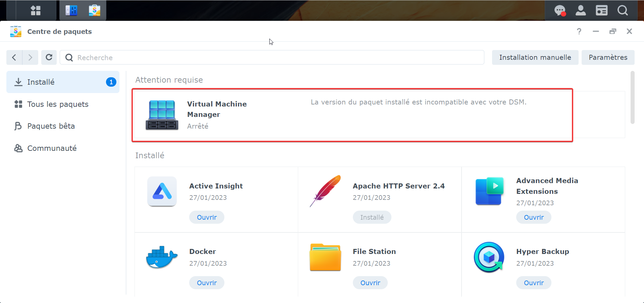644x303 pixels.
Task: Minimize the Centre de paquets window
Action: (596, 31)
